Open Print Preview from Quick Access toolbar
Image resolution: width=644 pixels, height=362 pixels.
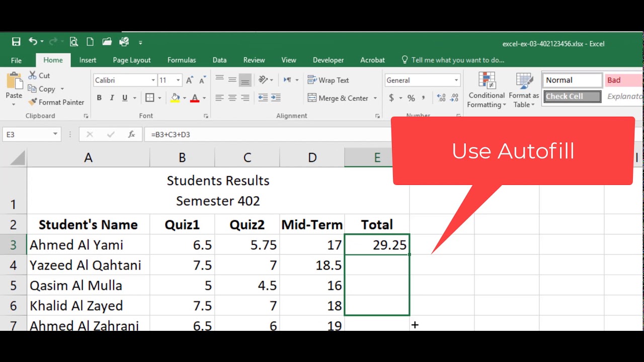74,42
